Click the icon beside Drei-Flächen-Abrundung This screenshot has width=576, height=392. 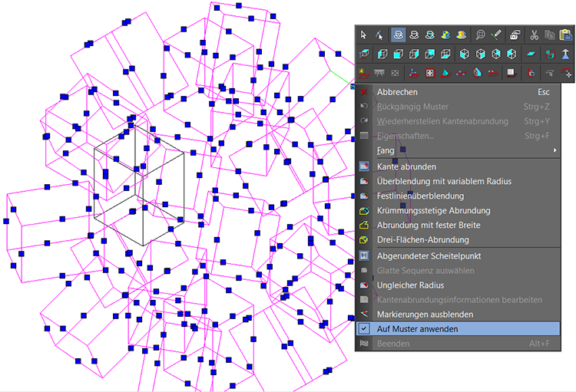(364, 239)
